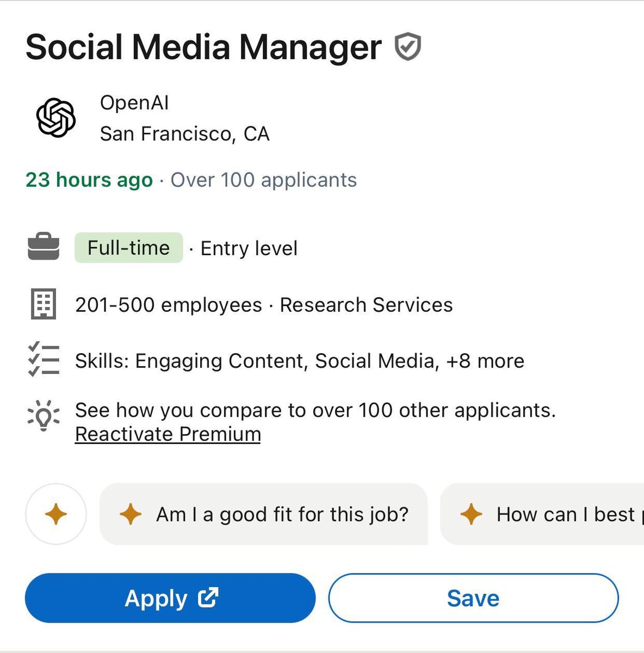Screen dimensions: 644x653
Task: Click the OpenAI company logo
Action: pyautogui.click(x=55, y=118)
